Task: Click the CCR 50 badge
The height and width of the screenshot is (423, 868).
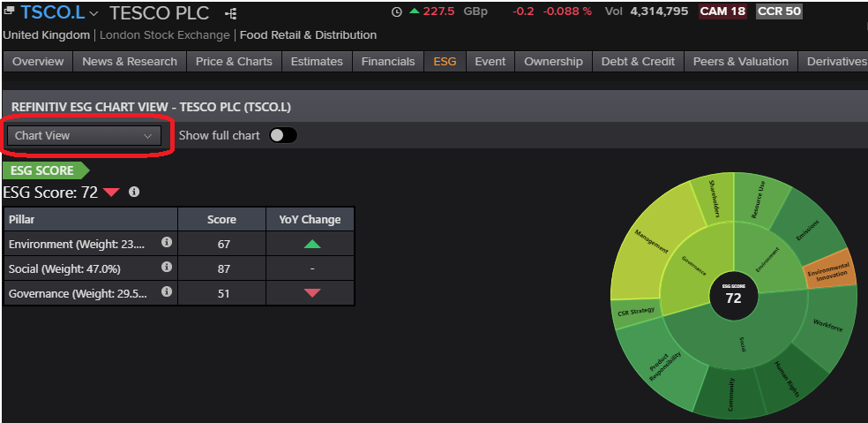Action: click(x=779, y=11)
